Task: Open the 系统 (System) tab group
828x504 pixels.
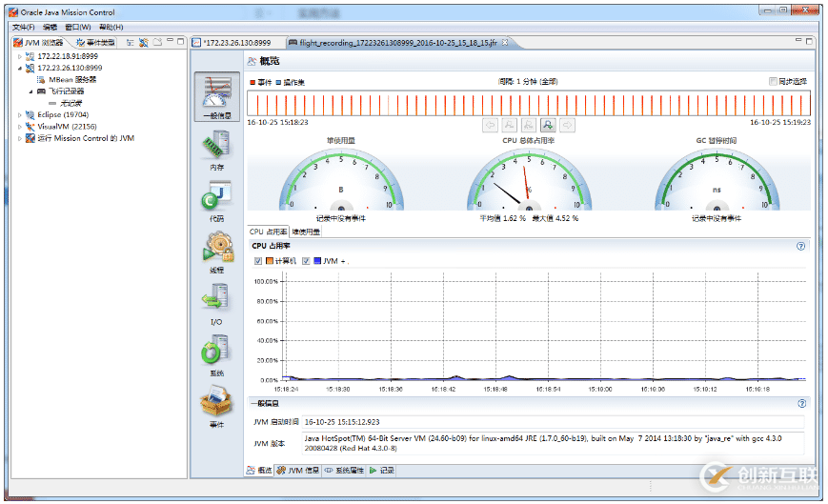Action: 217,355
